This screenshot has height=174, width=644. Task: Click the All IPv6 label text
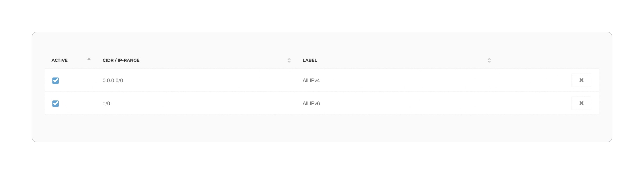click(x=311, y=103)
